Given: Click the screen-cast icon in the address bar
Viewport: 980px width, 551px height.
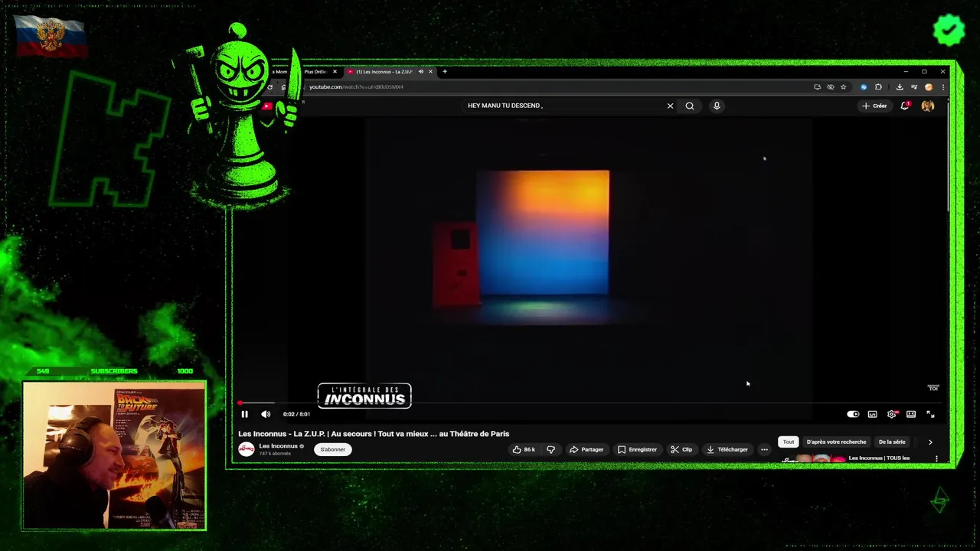Looking at the screenshot, I should pyautogui.click(x=818, y=87).
